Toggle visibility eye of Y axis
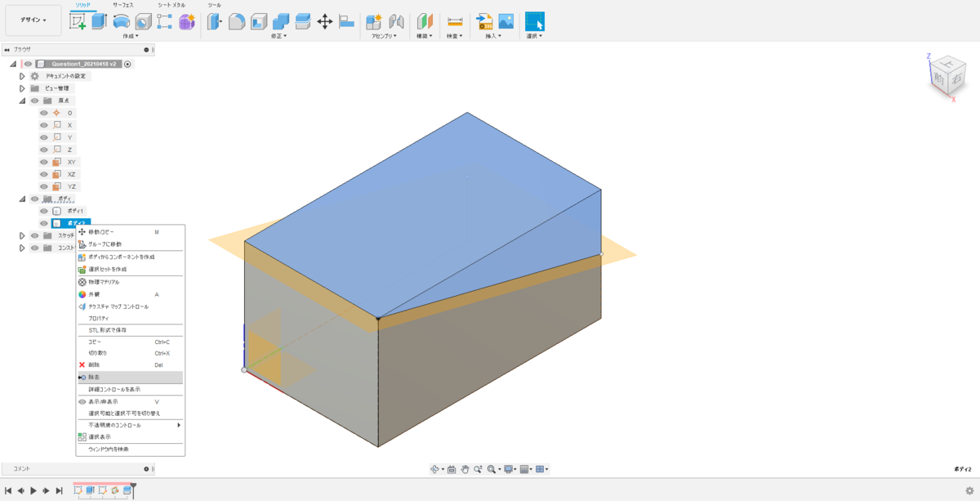Image resolution: width=980 pixels, height=501 pixels. (x=44, y=137)
